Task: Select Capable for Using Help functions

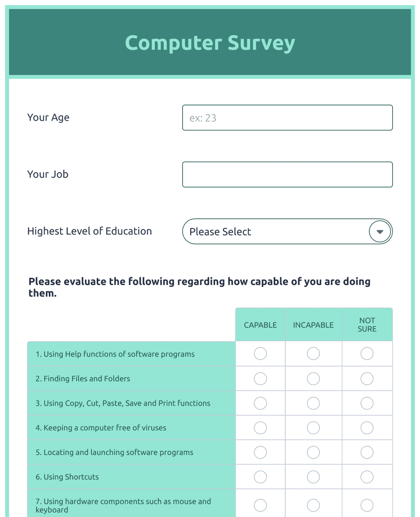Action: pyautogui.click(x=260, y=354)
